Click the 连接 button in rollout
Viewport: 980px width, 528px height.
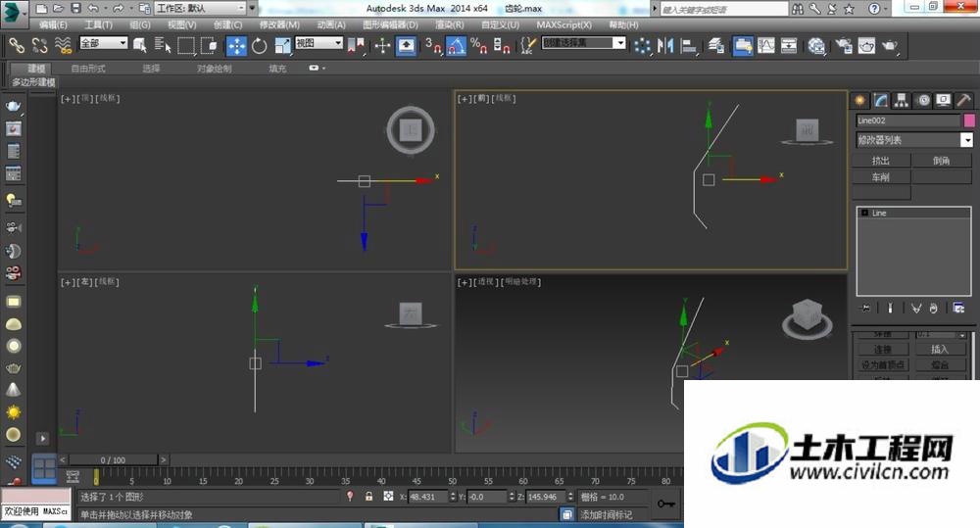883,350
